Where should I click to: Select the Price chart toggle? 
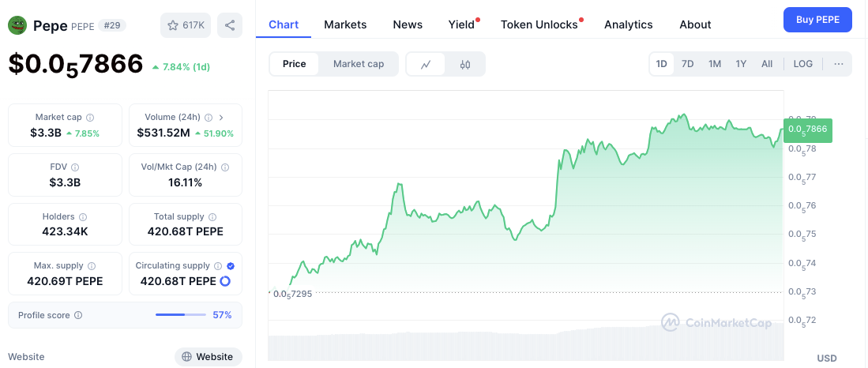point(295,64)
